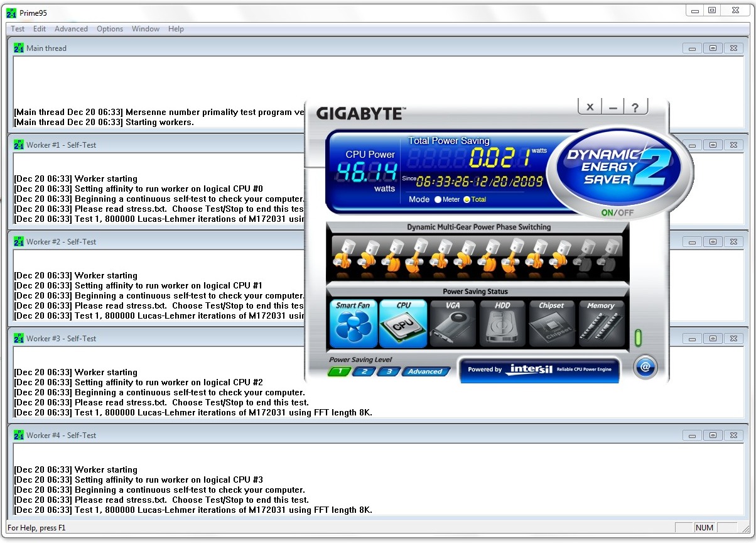Click the Worker #4 window icon
The width and height of the screenshot is (756, 543).
tap(19, 435)
